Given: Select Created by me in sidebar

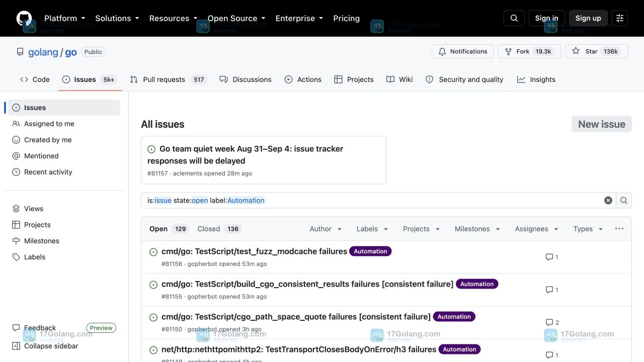Looking at the screenshot, I should pos(64,140).
